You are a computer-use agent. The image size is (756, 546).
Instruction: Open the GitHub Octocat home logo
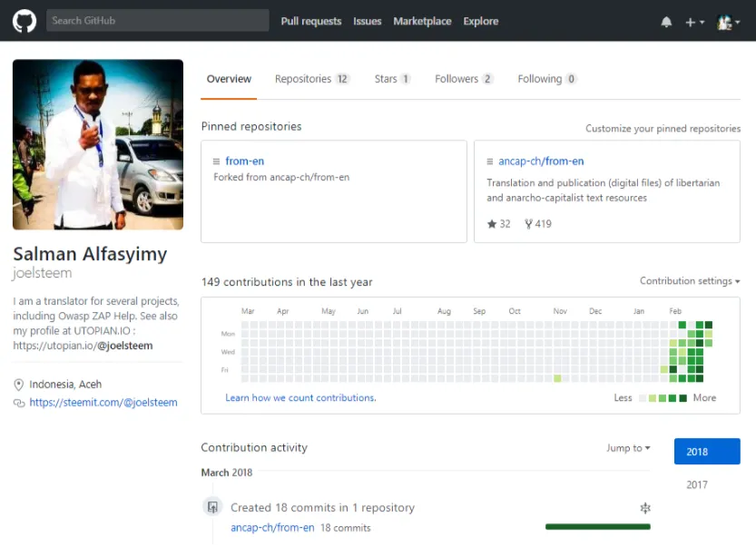click(x=25, y=21)
